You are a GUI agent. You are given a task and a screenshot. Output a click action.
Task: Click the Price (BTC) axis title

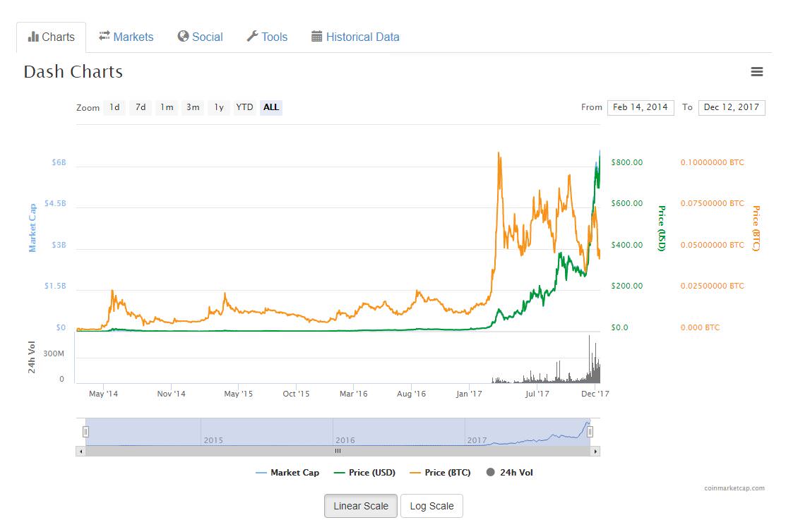point(756,228)
